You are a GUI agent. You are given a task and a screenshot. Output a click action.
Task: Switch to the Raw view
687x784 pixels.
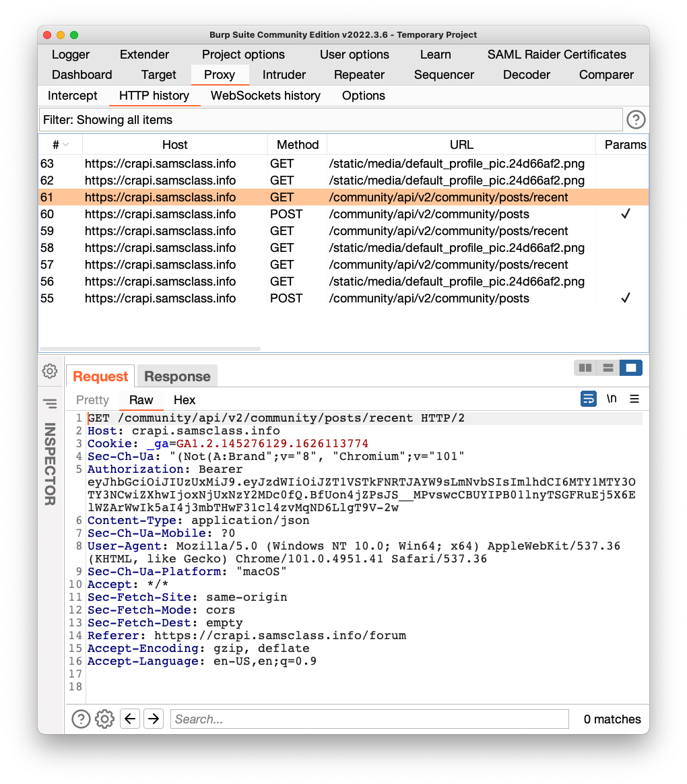(x=141, y=400)
